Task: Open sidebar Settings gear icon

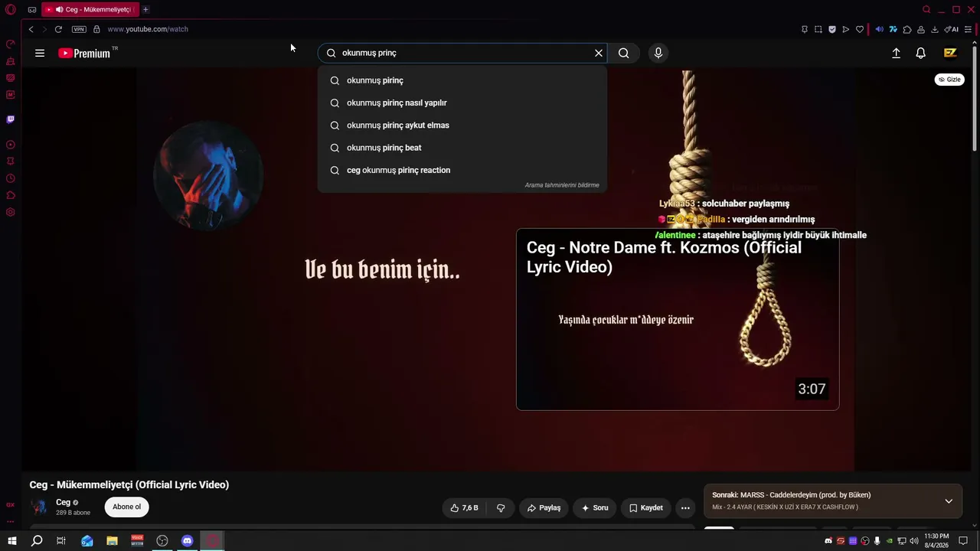Action: coord(11,212)
